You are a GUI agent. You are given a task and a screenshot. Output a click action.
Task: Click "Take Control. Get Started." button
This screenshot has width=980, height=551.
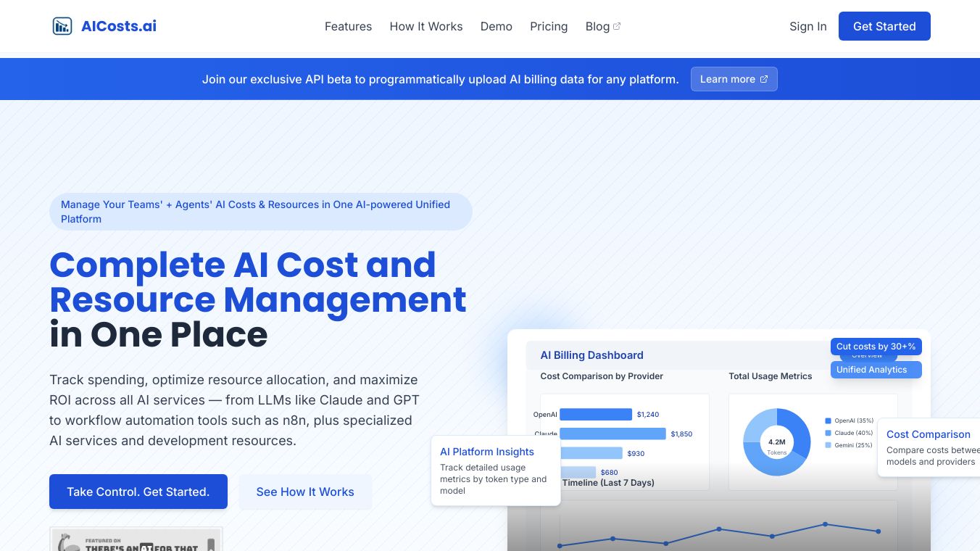click(138, 492)
